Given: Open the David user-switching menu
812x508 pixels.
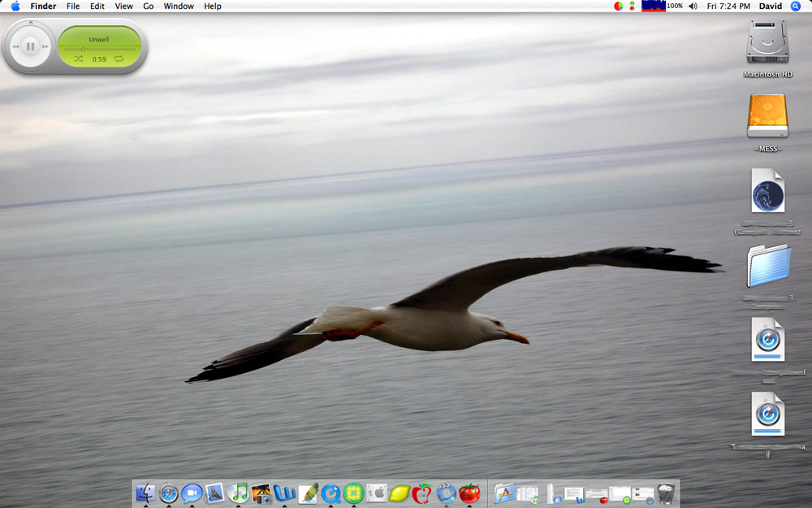Looking at the screenshot, I should click(770, 7).
